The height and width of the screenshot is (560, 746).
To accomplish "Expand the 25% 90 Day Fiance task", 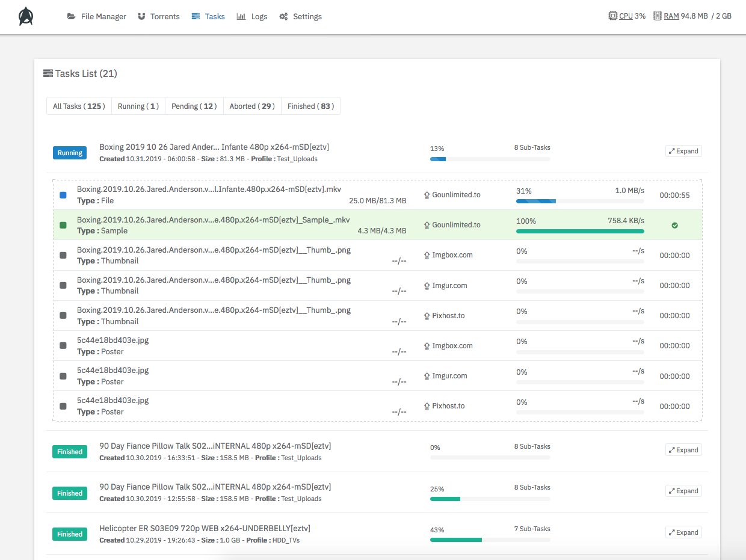I will pyautogui.click(x=683, y=491).
